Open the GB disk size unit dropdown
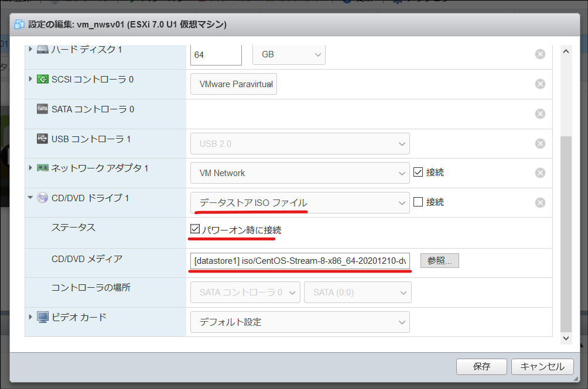The width and height of the screenshot is (588, 389). click(289, 54)
